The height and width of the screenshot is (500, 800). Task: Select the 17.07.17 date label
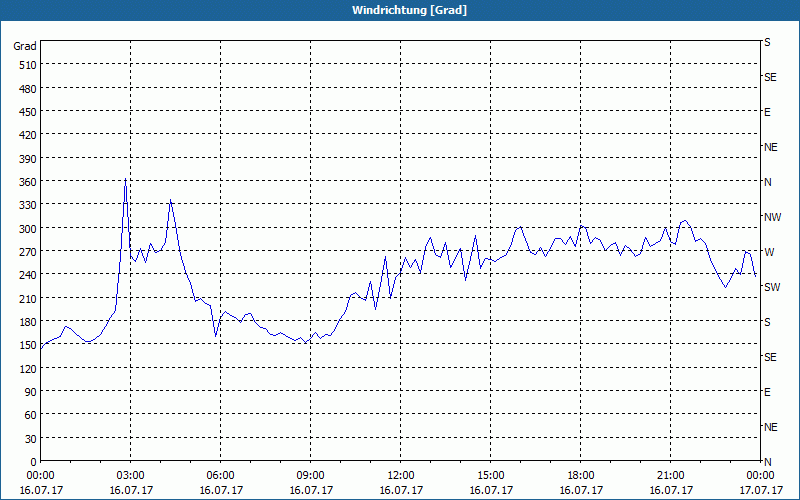click(x=761, y=490)
